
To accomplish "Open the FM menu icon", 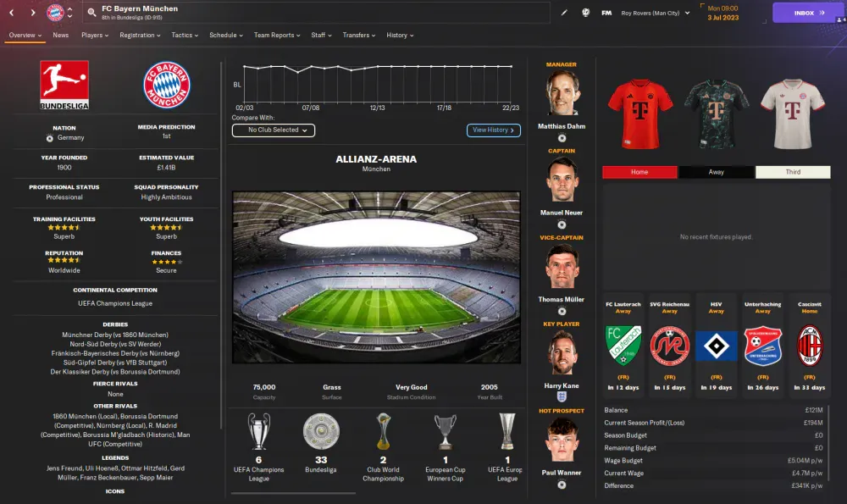I will 606,13.
